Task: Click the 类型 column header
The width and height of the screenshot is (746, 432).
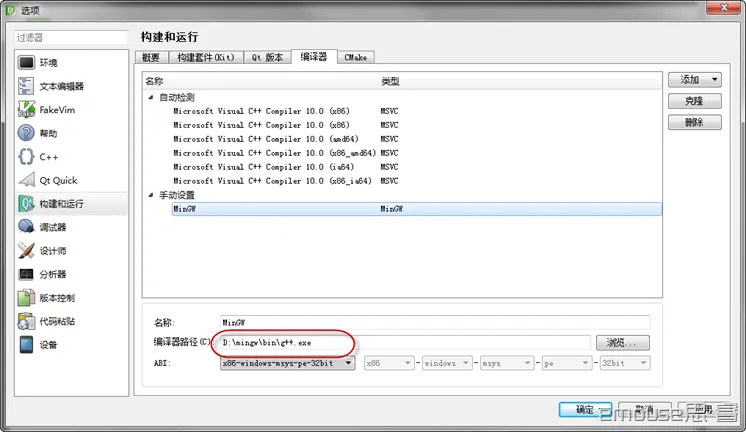Action: pyautogui.click(x=520, y=81)
